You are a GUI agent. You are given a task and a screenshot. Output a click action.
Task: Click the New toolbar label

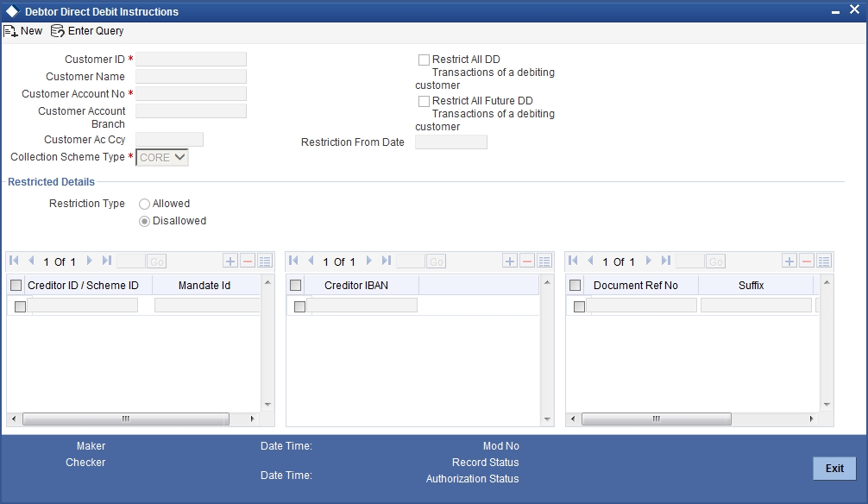pyautogui.click(x=32, y=31)
